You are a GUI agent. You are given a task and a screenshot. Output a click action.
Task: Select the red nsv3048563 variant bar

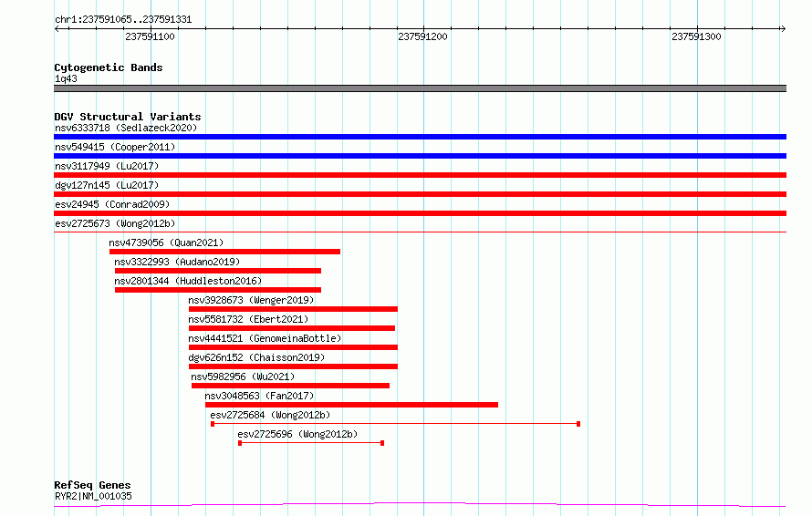point(351,405)
